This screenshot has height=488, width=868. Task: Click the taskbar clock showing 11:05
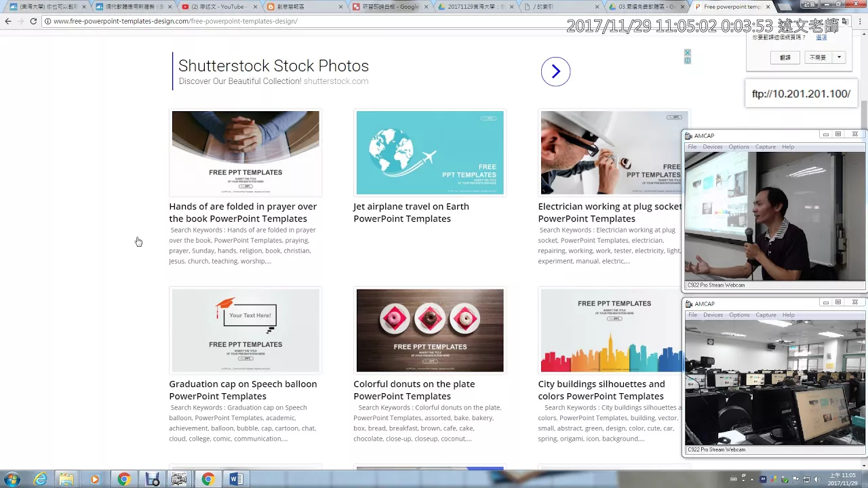click(x=842, y=479)
